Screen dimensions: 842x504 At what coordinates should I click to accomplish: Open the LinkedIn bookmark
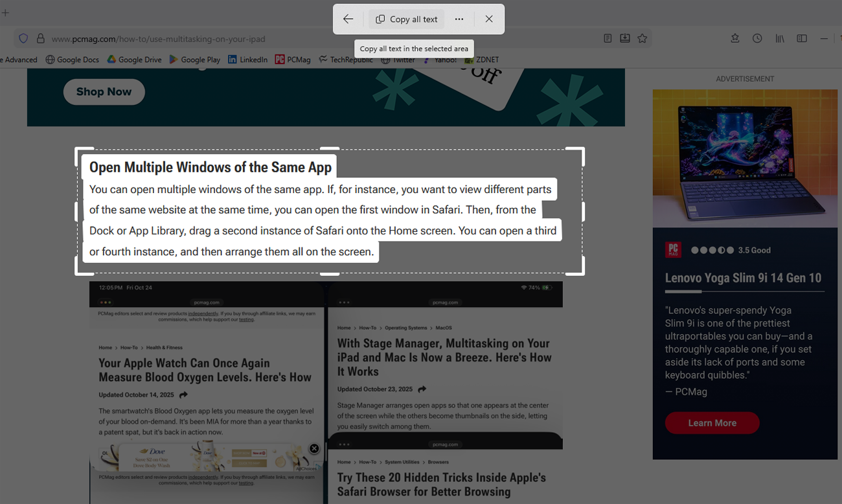247,60
